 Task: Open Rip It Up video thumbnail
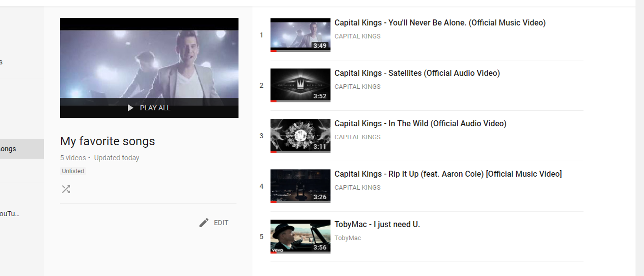(300, 186)
